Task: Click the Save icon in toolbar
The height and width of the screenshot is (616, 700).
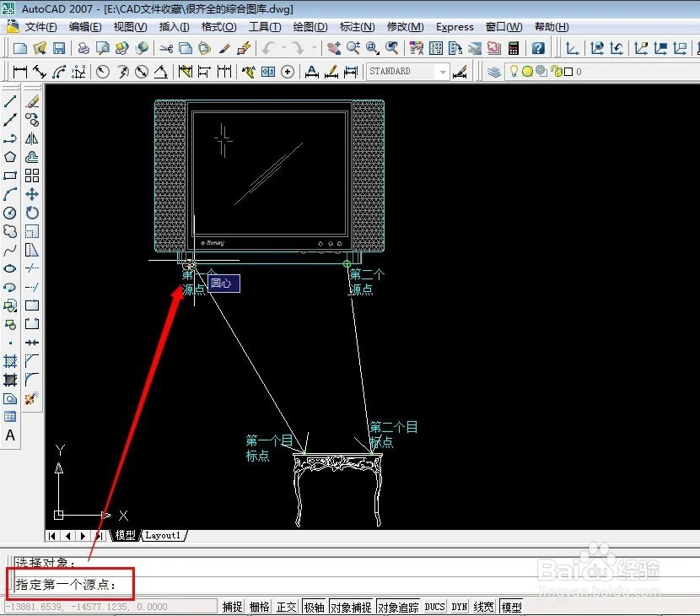Action: pyautogui.click(x=59, y=48)
